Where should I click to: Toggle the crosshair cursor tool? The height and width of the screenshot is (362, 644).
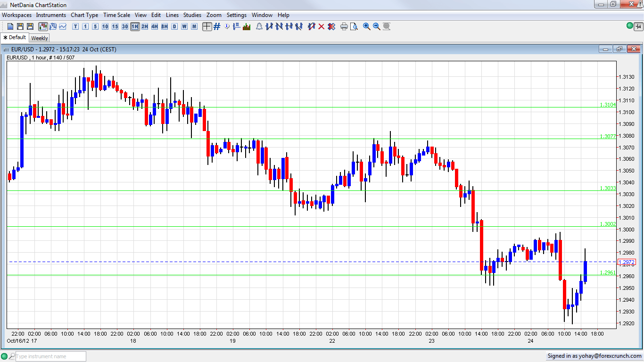207,26
